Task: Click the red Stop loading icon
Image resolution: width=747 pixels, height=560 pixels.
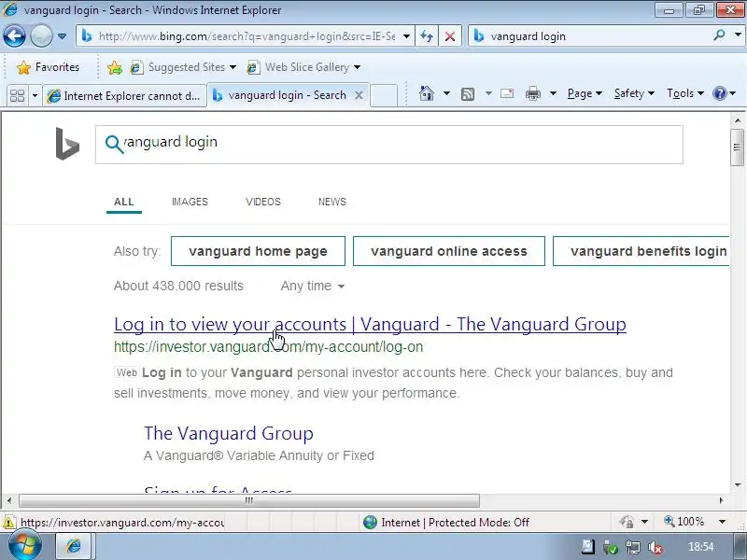Action: click(x=449, y=36)
